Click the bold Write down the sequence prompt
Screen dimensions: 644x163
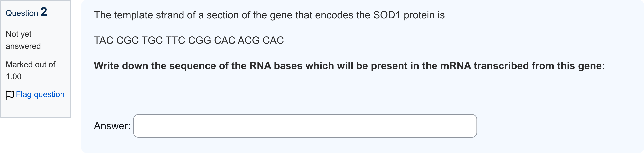click(x=349, y=66)
